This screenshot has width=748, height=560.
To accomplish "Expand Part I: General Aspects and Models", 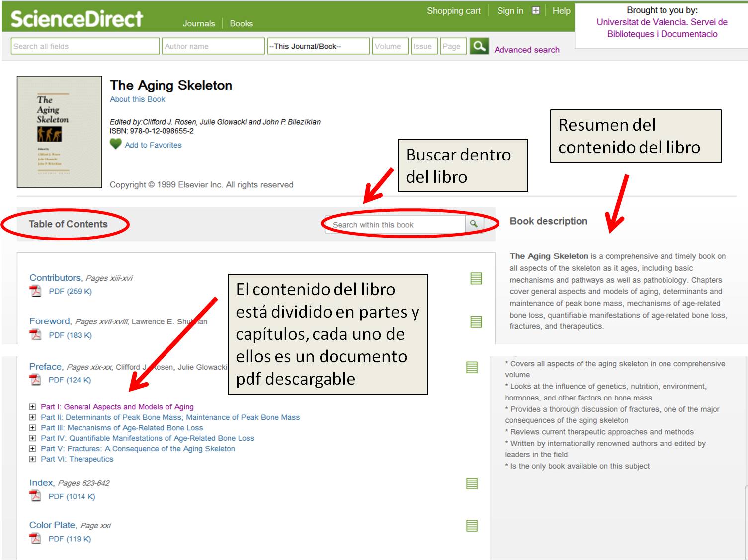I will pos(33,407).
